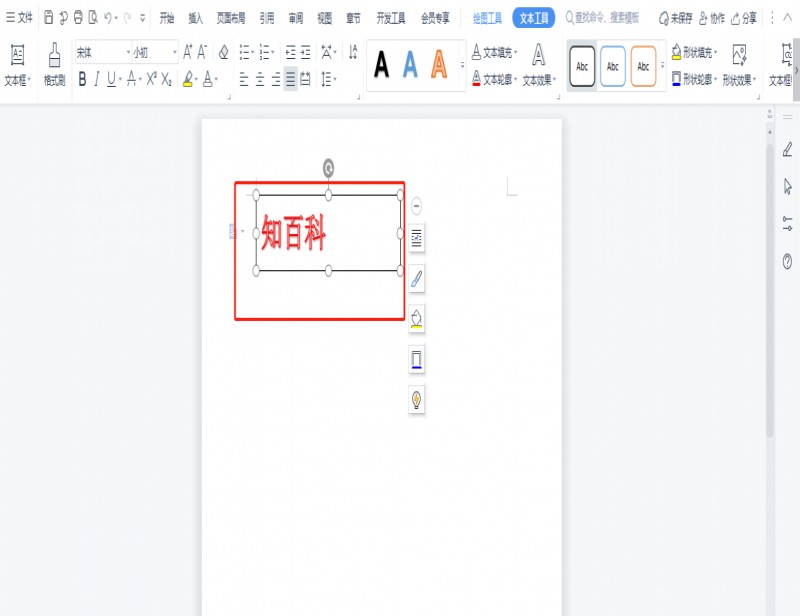Click the collapse minus icon beside text box

pyautogui.click(x=416, y=206)
